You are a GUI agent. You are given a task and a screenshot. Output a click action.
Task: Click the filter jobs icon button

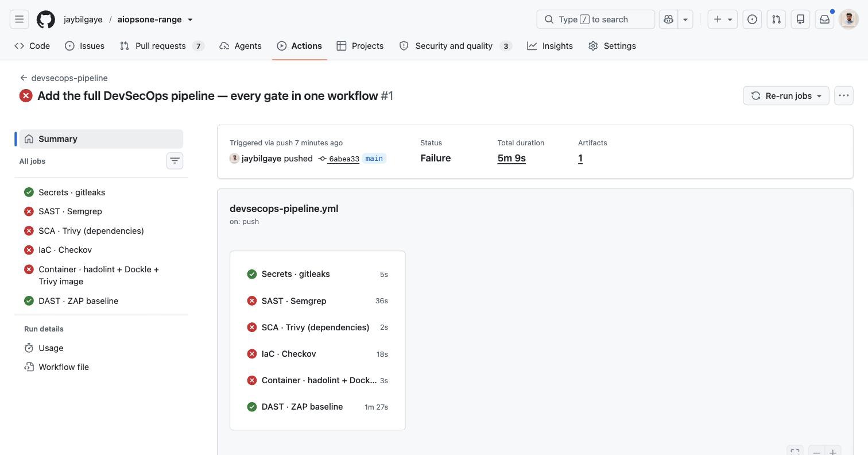(175, 161)
